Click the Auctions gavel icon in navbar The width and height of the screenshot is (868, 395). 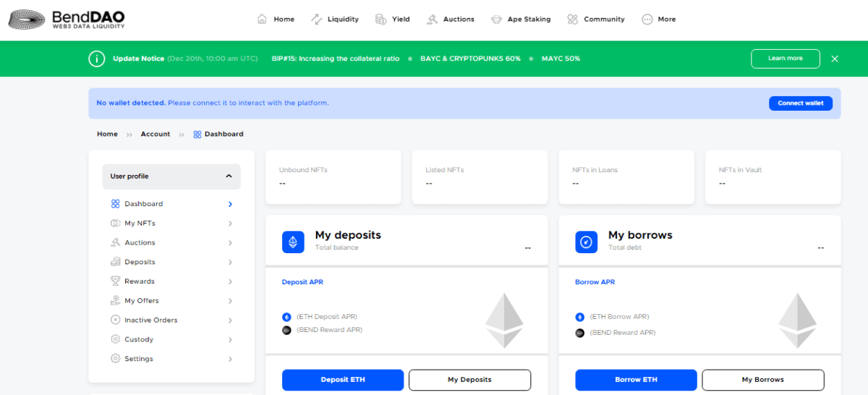[x=432, y=20]
